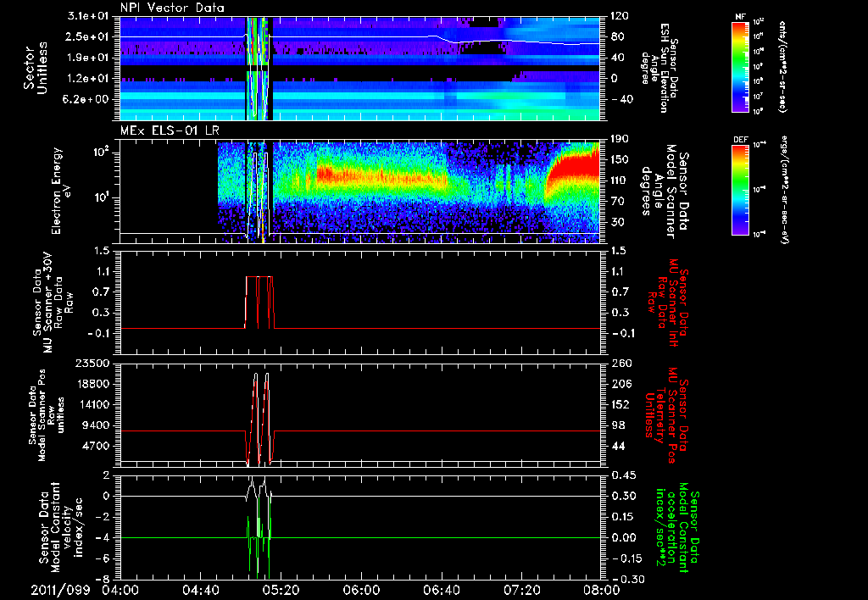The height and width of the screenshot is (600, 868).
Task: Click the '260' telemetry tick value
Action: [x=620, y=364]
